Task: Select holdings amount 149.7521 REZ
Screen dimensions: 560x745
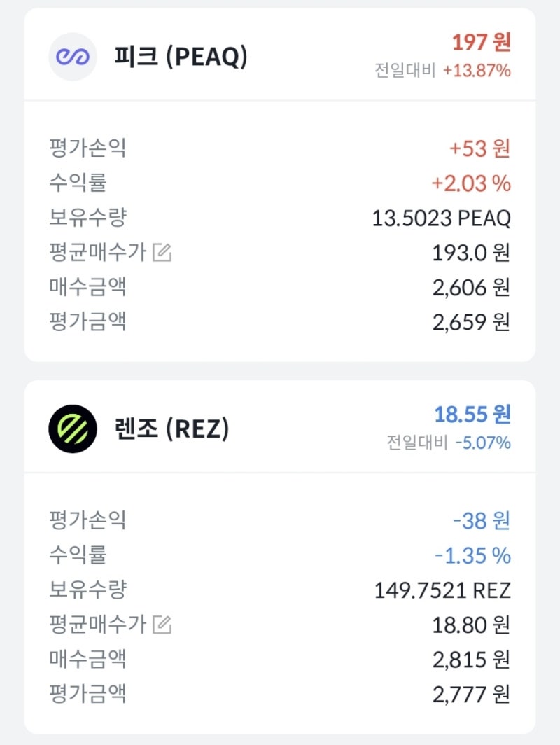Action: point(442,590)
